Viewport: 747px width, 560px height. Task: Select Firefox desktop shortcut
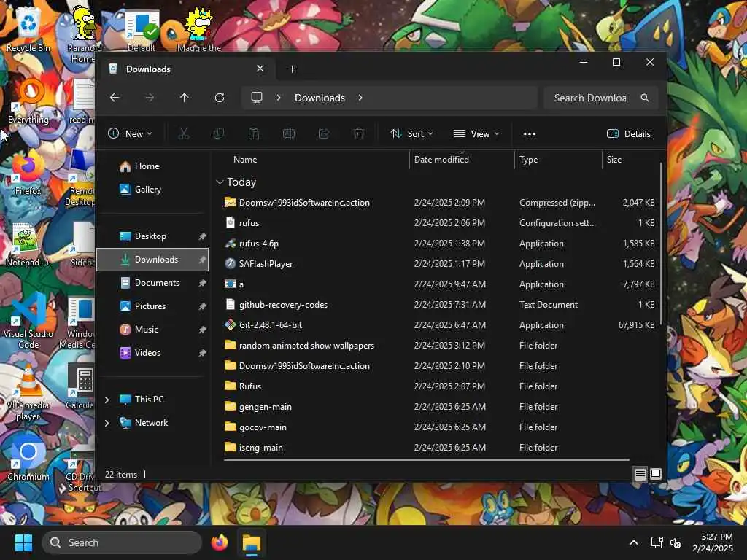coord(28,176)
